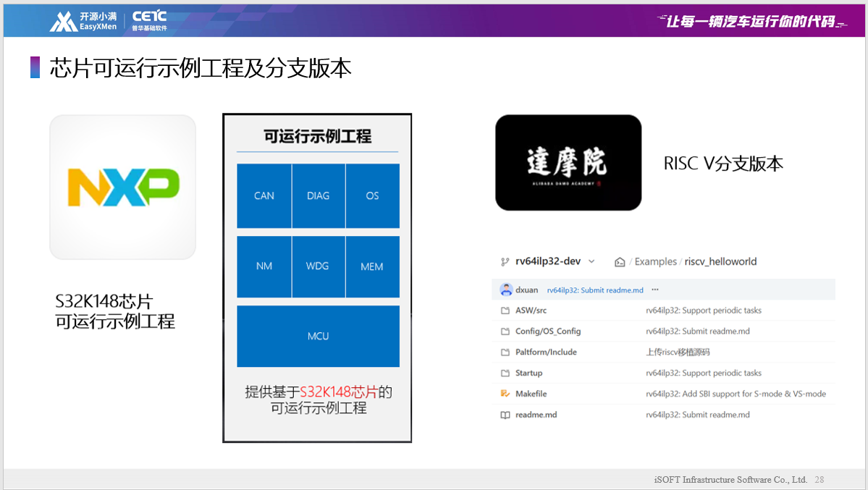Open dxuan author name link

526,290
